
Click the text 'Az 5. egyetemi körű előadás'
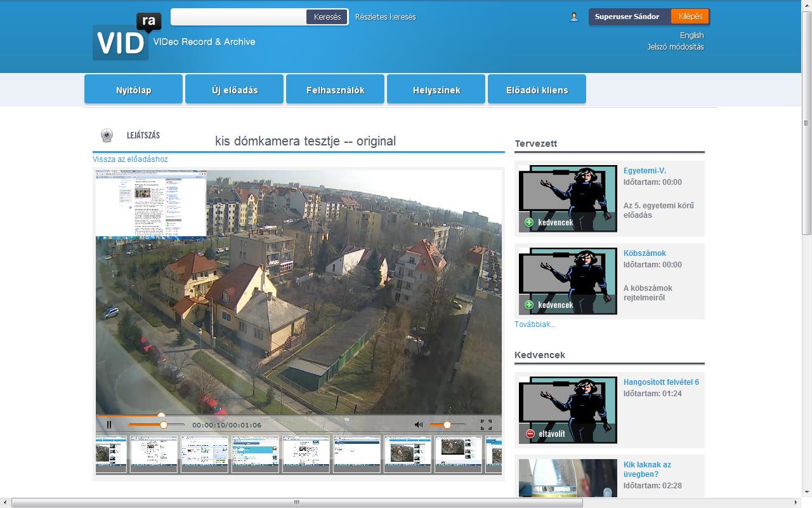click(x=658, y=210)
